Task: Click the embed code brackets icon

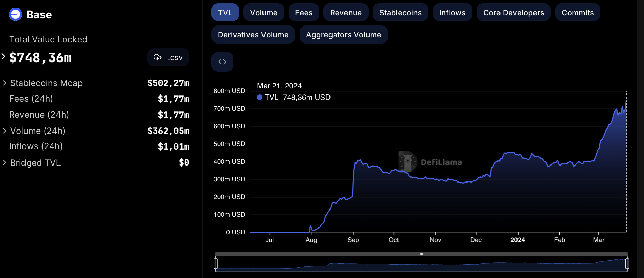Action: [222, 62]
